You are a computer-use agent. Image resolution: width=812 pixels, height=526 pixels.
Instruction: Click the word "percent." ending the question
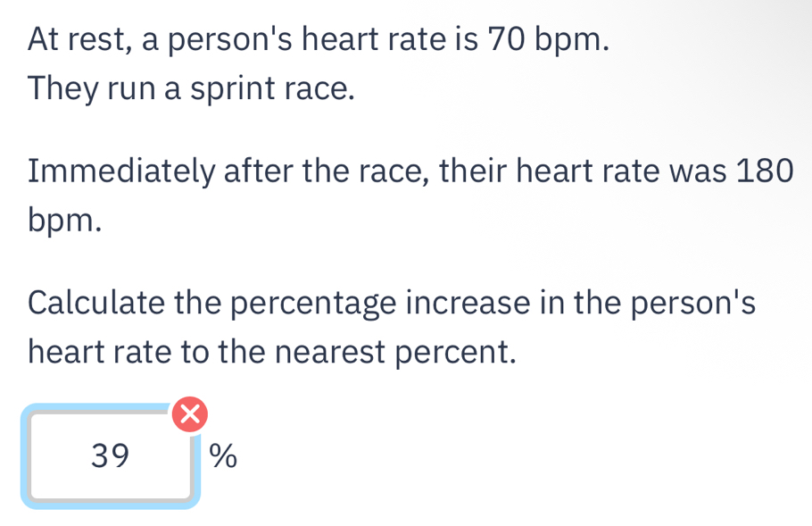click(456, 354)
